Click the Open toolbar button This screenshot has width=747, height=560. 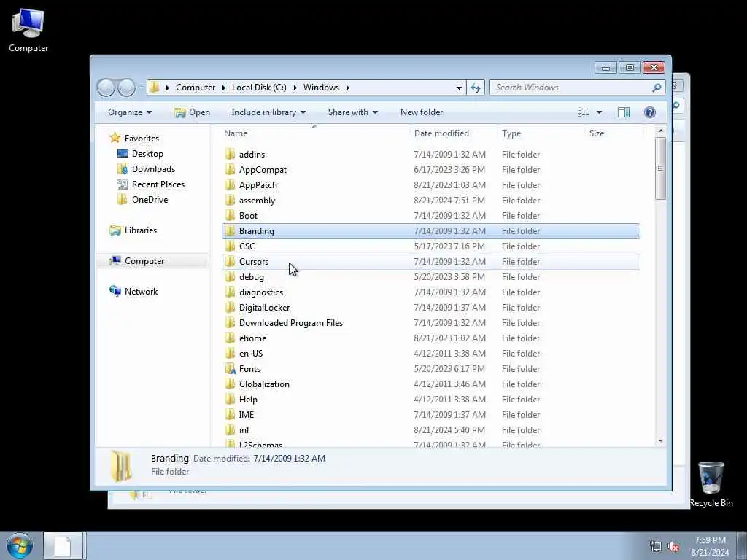192,112
